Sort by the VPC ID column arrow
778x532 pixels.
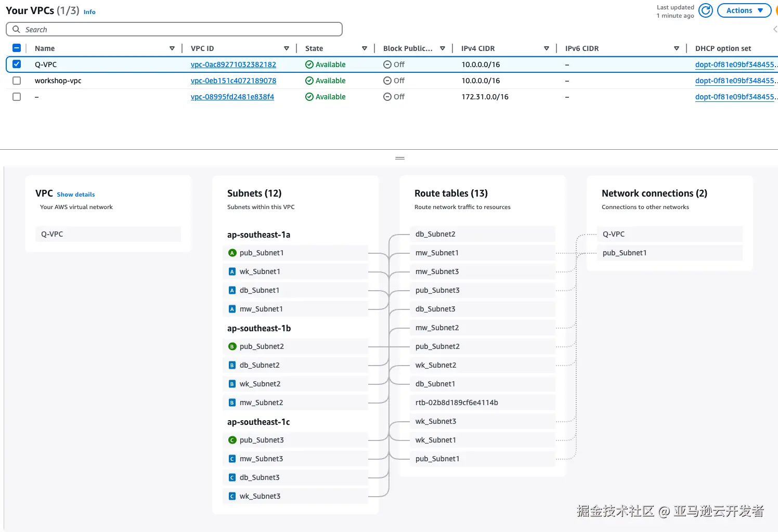[x=287, y=48]
